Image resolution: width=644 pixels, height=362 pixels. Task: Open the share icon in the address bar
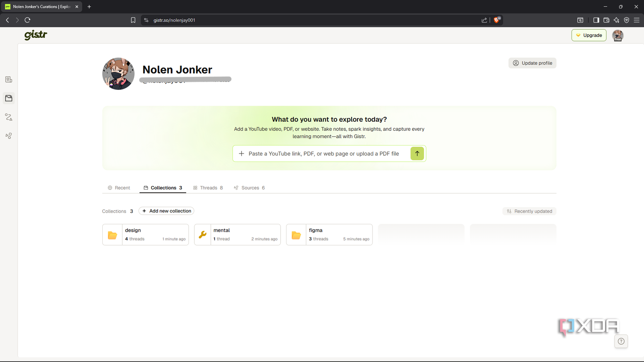click(x=484, y=20)
